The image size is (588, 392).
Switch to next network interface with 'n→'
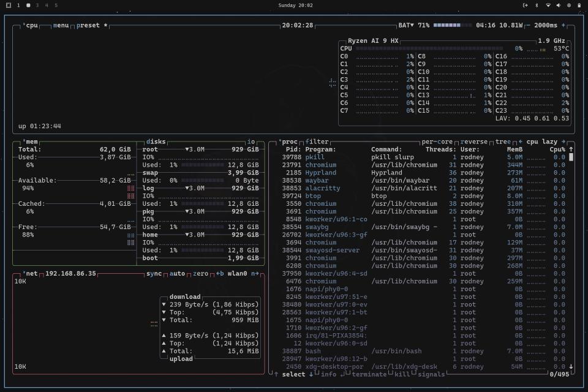click(255, 273)
